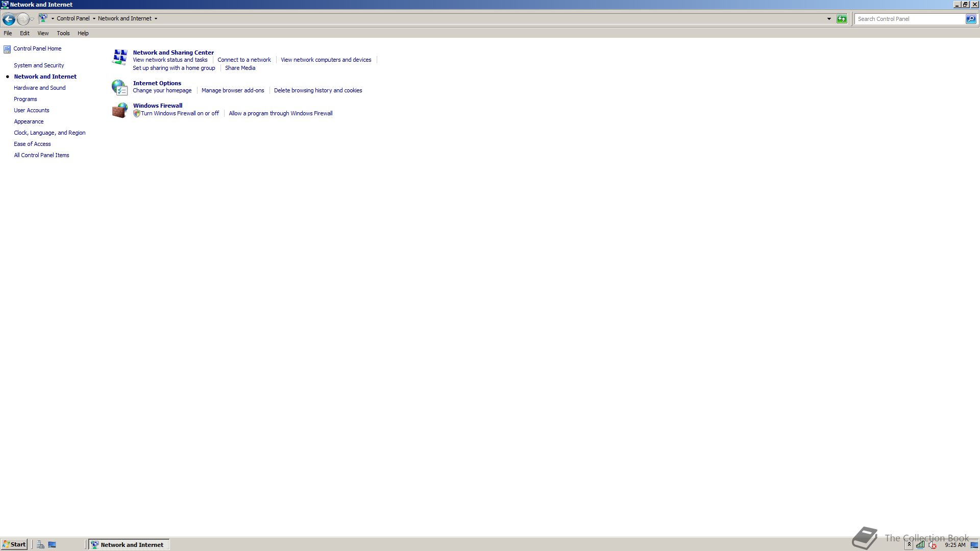The width and height of the screenshot is (980, 551).
Task: Open the recent pages dropdown arrow
Action: [32, 19]
